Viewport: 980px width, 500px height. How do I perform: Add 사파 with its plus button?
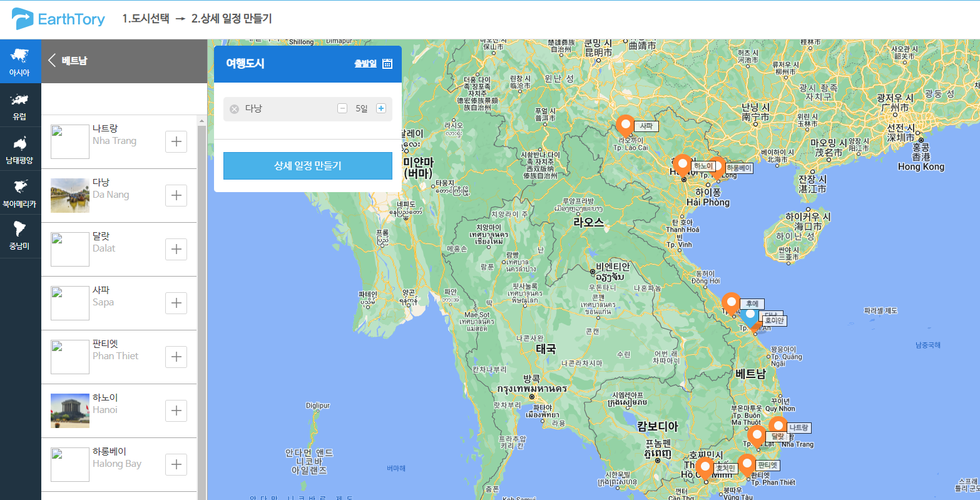176,303
